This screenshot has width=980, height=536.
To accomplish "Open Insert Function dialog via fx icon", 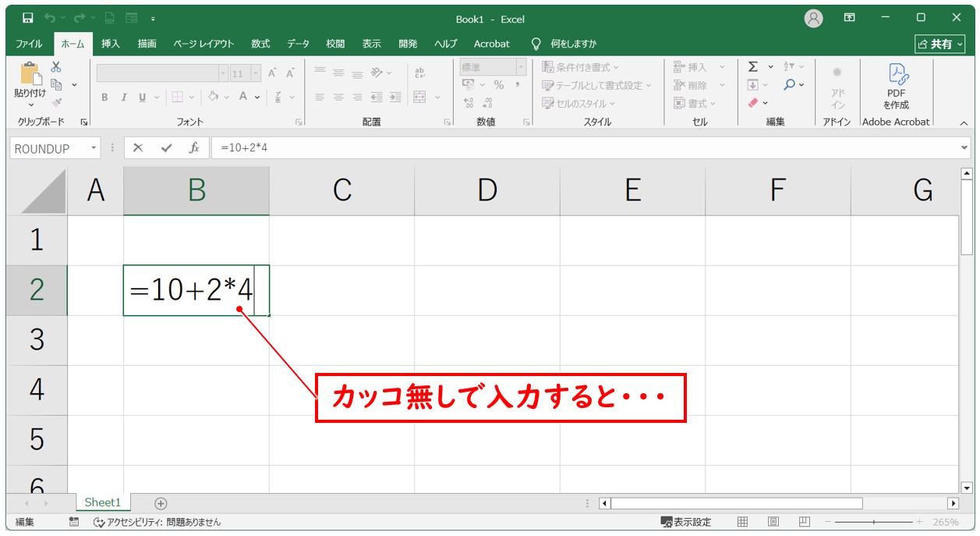I will 195,148.
